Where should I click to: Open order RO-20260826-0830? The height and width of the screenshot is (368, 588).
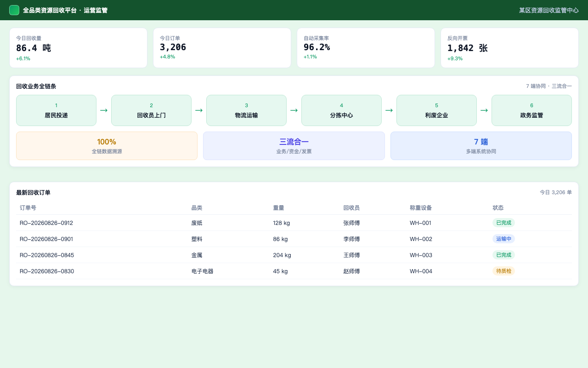coord(294,271)
